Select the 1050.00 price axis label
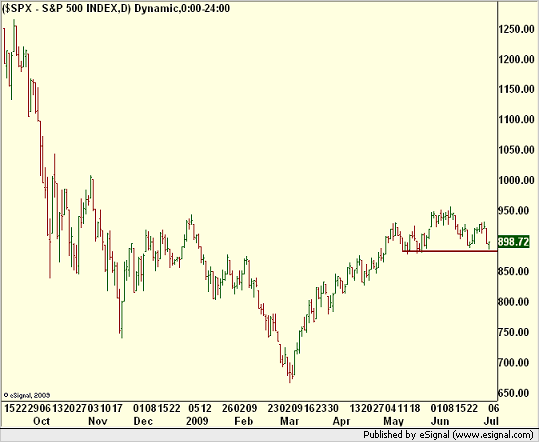Image resolution: width=539 pixels, height=442 pixels. click(517, 150)
